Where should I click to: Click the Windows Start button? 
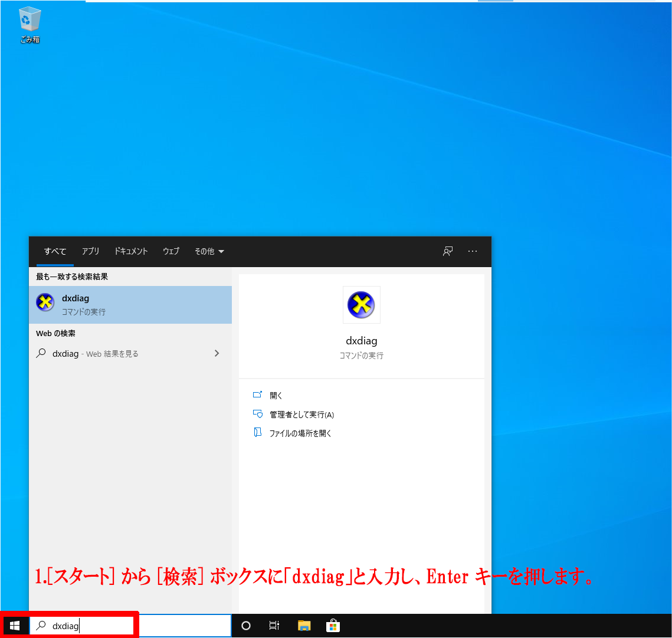point(15,626)
